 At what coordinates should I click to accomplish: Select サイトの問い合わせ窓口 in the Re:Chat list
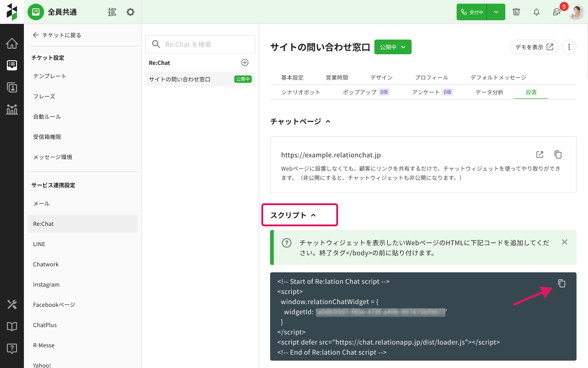200,79
